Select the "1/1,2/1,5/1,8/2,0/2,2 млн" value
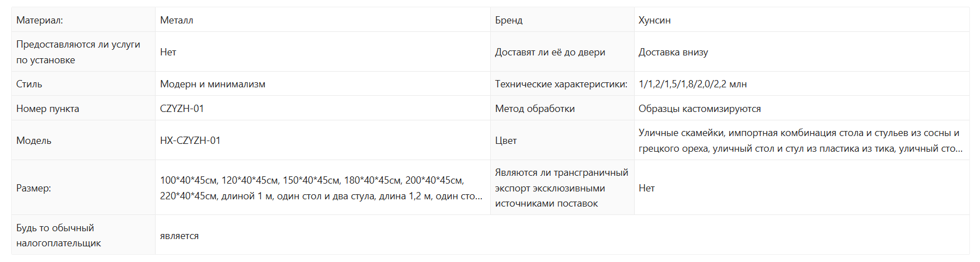980x262 pixels. pyautogui.click(x=693, y=84)
